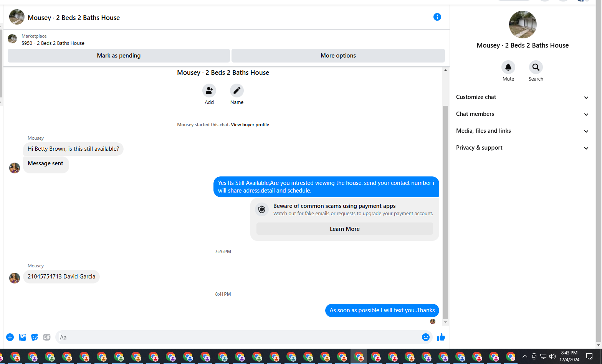Show hidden system tray icons
This screenshot has width=602, height=364.
pos(524,356)
